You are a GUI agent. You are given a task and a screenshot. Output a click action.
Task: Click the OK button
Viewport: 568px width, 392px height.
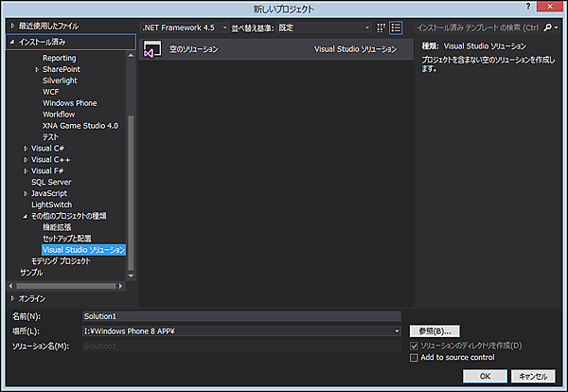484,376
